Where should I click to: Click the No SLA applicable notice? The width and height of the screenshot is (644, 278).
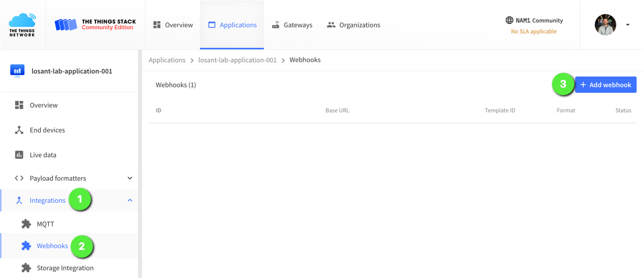tap(534, 32)
